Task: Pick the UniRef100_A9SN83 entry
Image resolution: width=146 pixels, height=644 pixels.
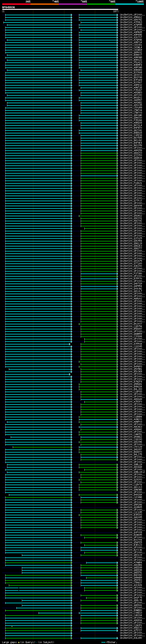Action: 131,93
